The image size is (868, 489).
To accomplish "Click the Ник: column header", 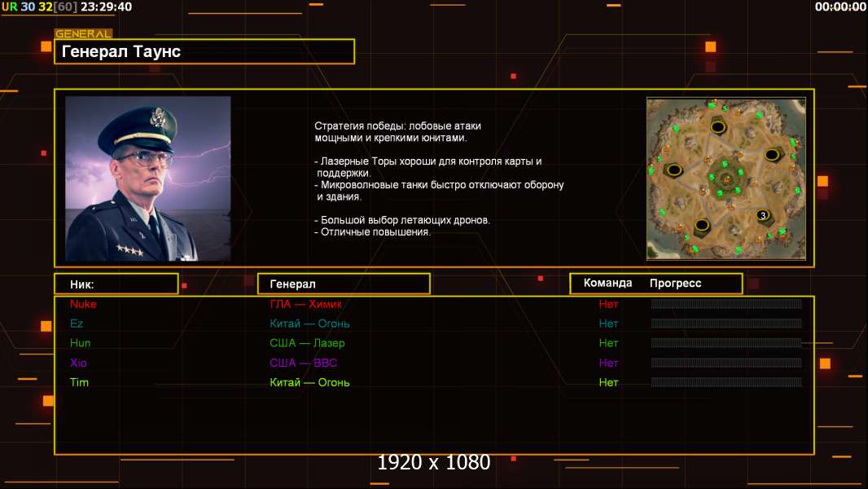I will pos(116,284).
